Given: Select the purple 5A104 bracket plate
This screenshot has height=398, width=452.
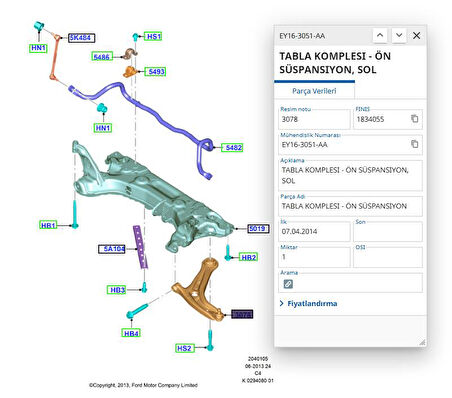Looking at the screenshot, I should coord(141,246).
